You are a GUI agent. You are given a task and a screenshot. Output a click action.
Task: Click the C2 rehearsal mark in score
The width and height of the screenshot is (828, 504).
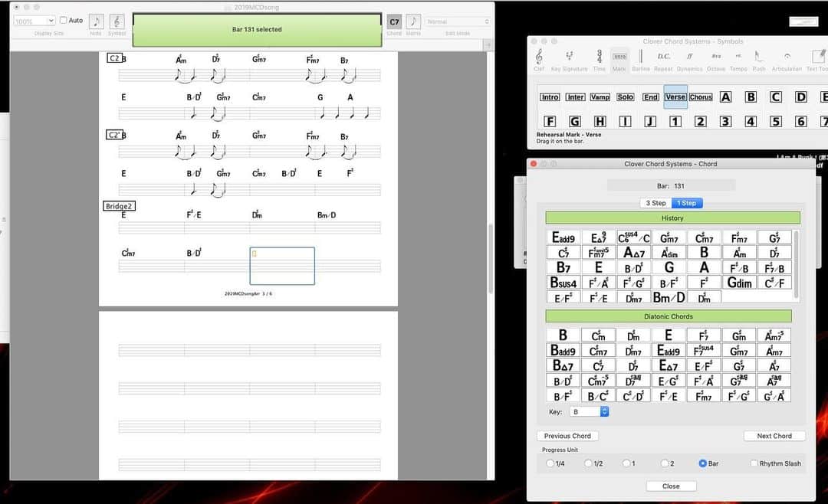click(x=114, y=58)
